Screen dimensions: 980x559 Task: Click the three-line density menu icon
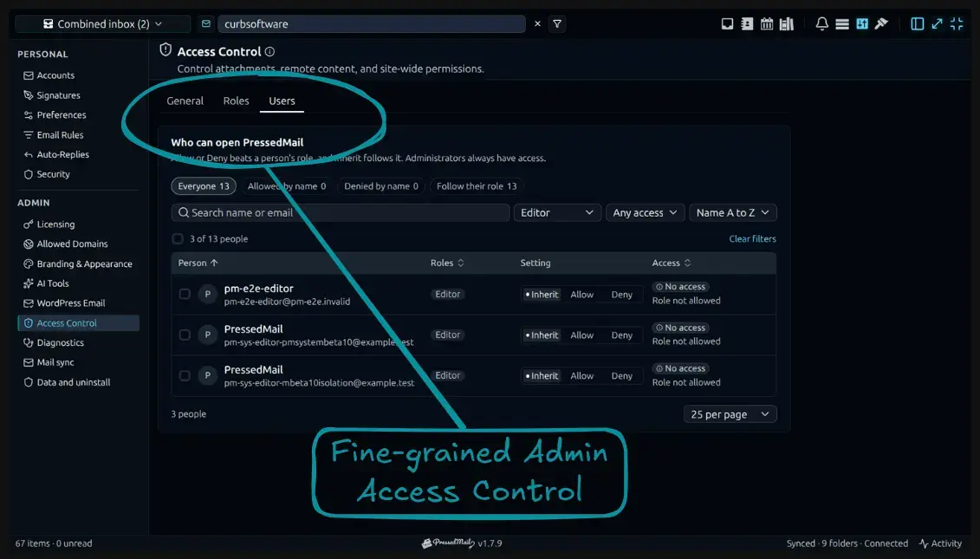pyautogui.click(x=842, y=23)
